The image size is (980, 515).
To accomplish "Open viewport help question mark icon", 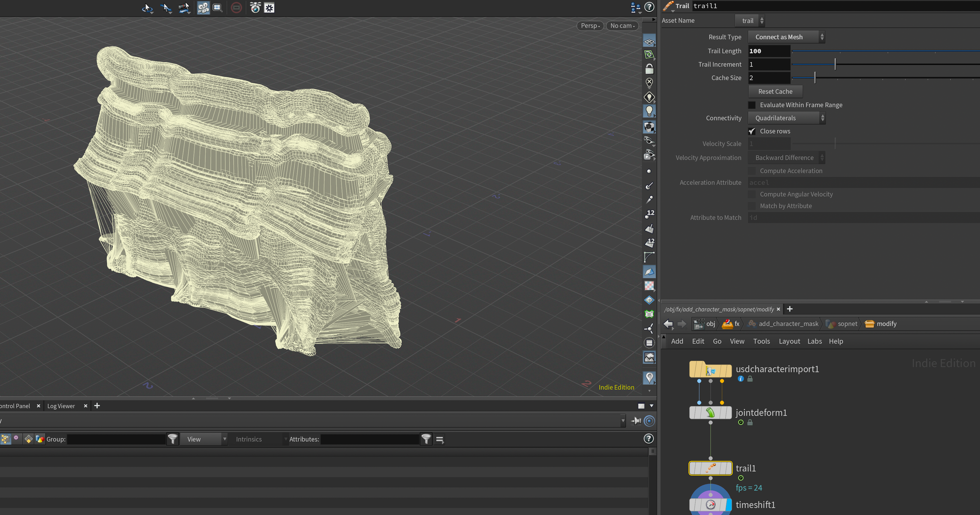I will pos(649,7).
